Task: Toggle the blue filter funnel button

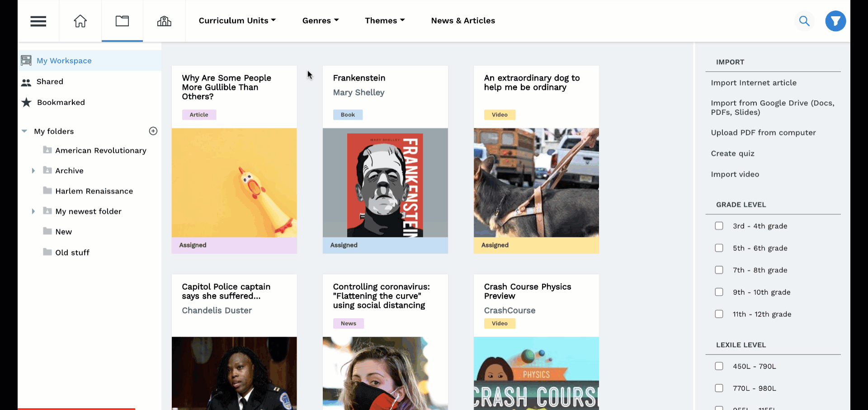Action: click(835, 21)
